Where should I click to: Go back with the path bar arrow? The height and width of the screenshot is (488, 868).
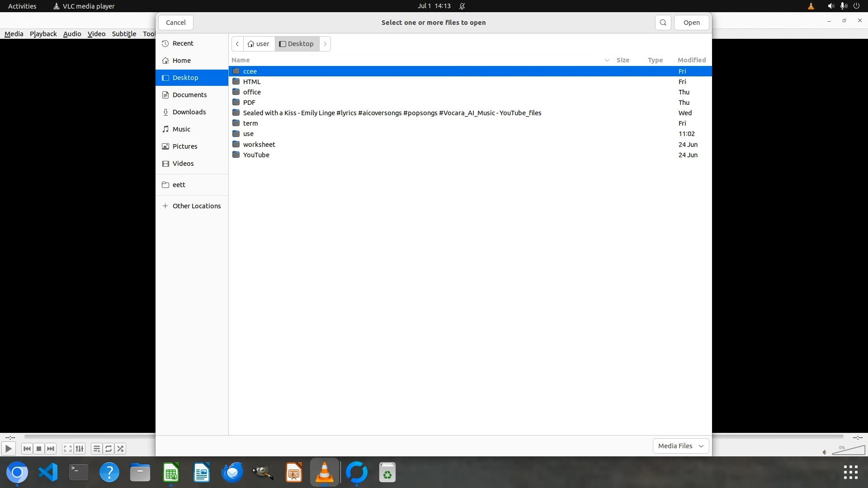click(x=237, y=44)
